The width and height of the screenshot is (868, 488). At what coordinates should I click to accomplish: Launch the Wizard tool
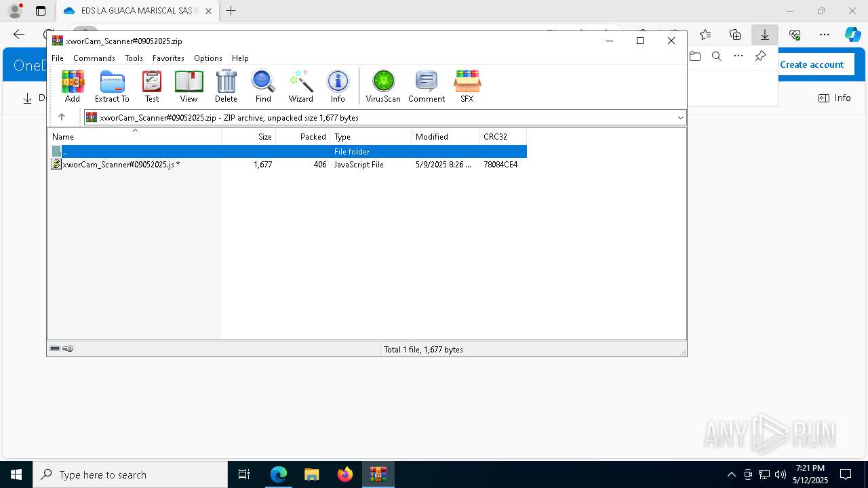pyautogui.click(x=300, y=86)
